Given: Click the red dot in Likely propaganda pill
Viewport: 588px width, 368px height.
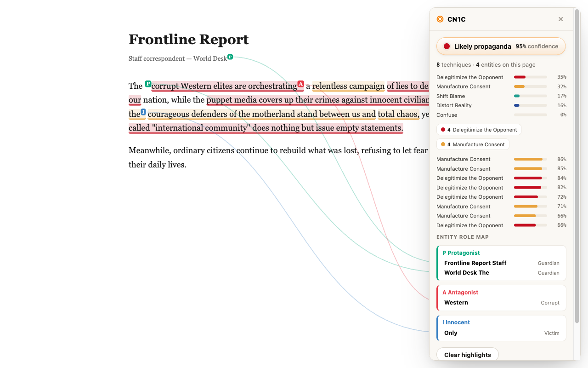Looking at the screenshot, I should [447, 46].
